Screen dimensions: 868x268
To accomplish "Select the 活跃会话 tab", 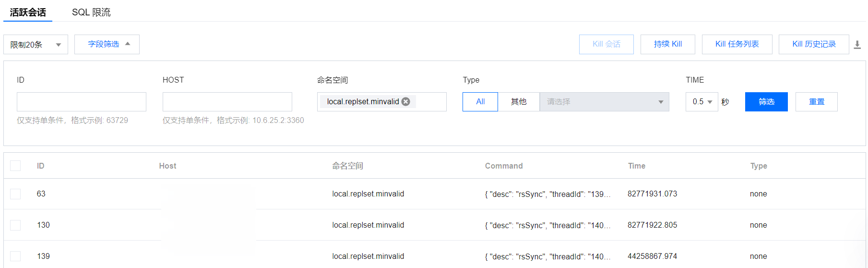I will point(28,12).
